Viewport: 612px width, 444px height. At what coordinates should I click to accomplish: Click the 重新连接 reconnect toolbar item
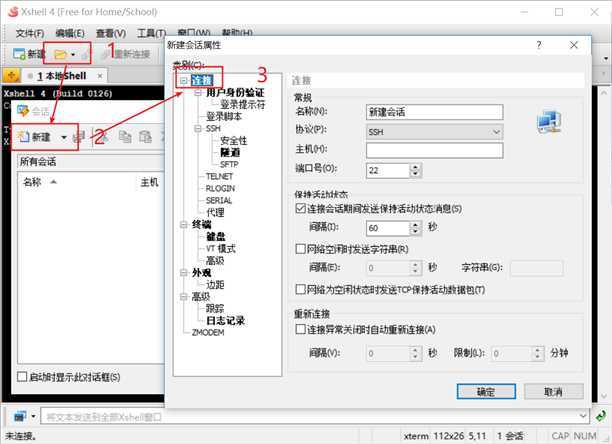(126, 54)
